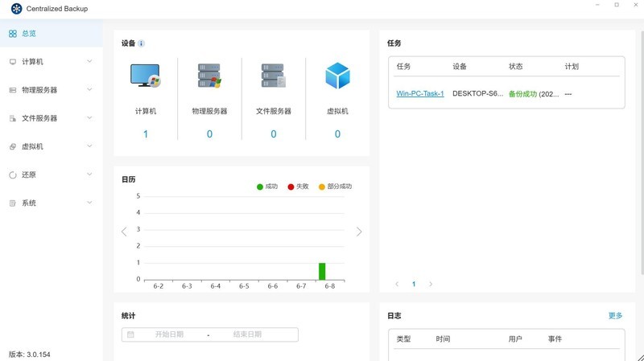Expand the 还原 sidebar chevron
Screen dimensions: 644x361
pyautogui.click(x=89, y=174)
